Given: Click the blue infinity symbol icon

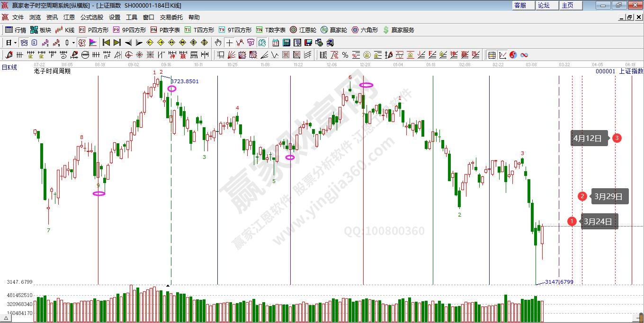Looking at the screenshot, I should (524, 55).
